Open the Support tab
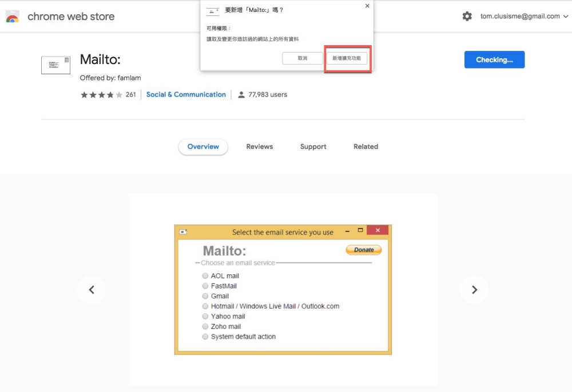The width and height of the screenshot is (572, 392). (313, 146)
